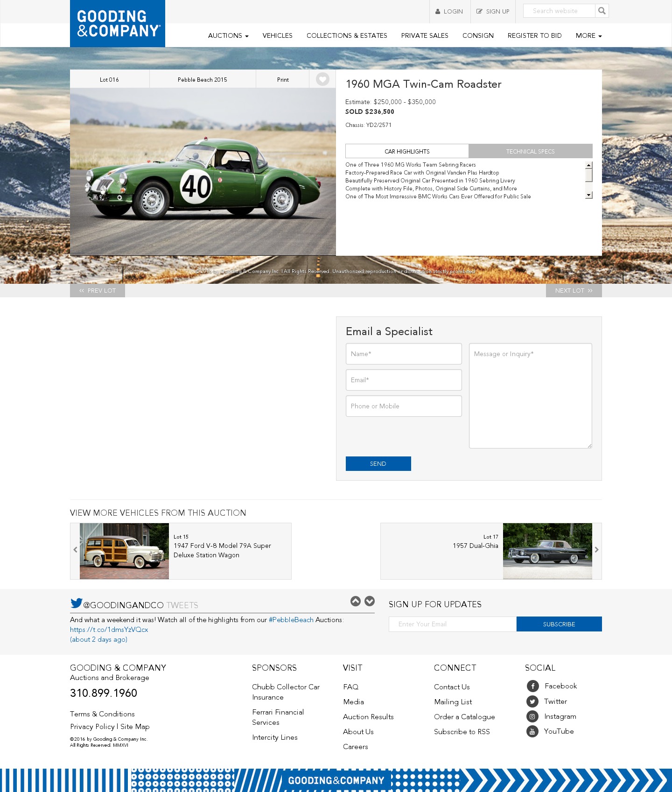Open Facebook social icon in footer
This screenshot has width=672, height=792.
click(532, 686)
